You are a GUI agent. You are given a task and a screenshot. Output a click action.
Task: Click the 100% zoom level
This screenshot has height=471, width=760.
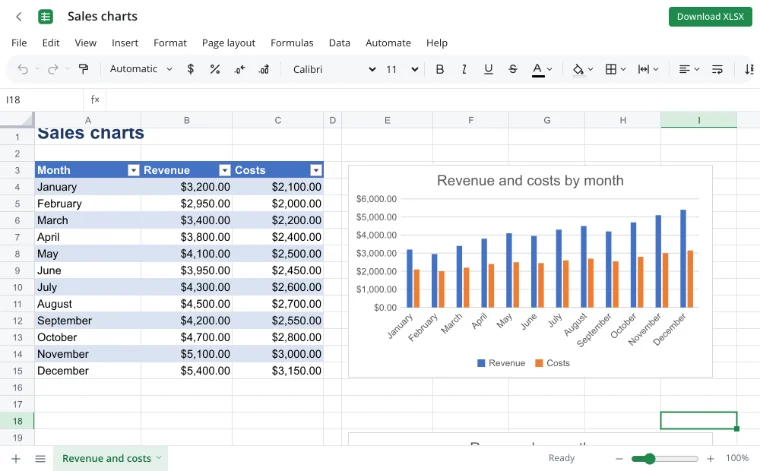coord(737,458)
